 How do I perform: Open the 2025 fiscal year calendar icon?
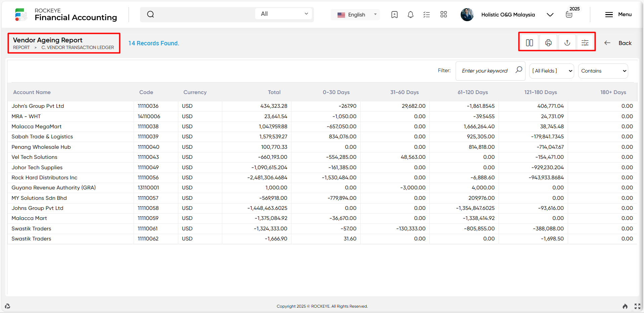tap(569, 15)
